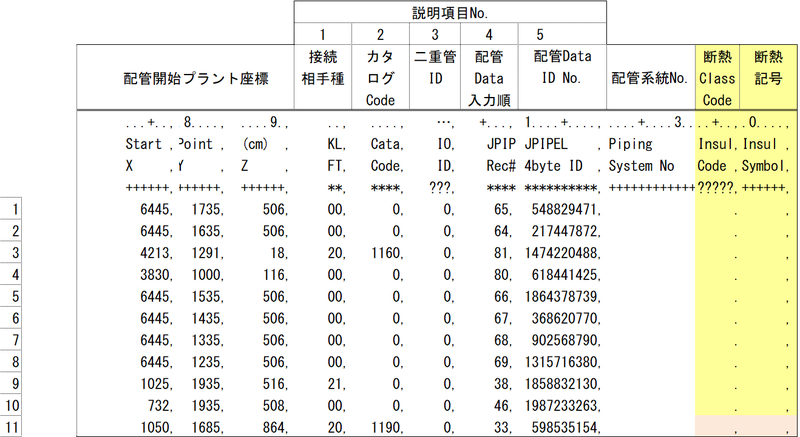Select the catalog code cell 1160

[380, 253]
